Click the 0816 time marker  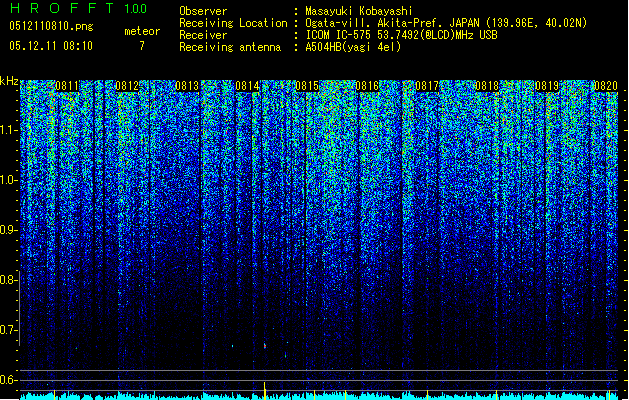[x=367, y=86]
